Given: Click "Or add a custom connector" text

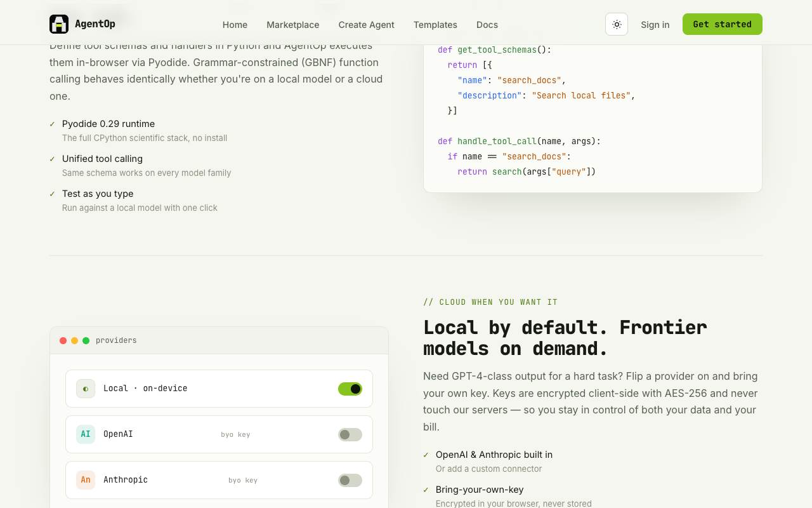Looking at the screenshot, I should (x=488, y=469).
